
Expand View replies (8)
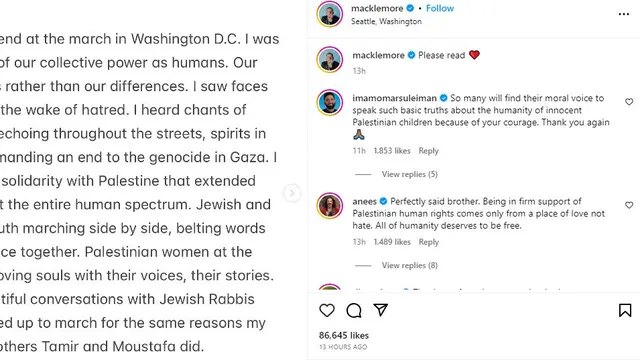[x=409, y=265]
